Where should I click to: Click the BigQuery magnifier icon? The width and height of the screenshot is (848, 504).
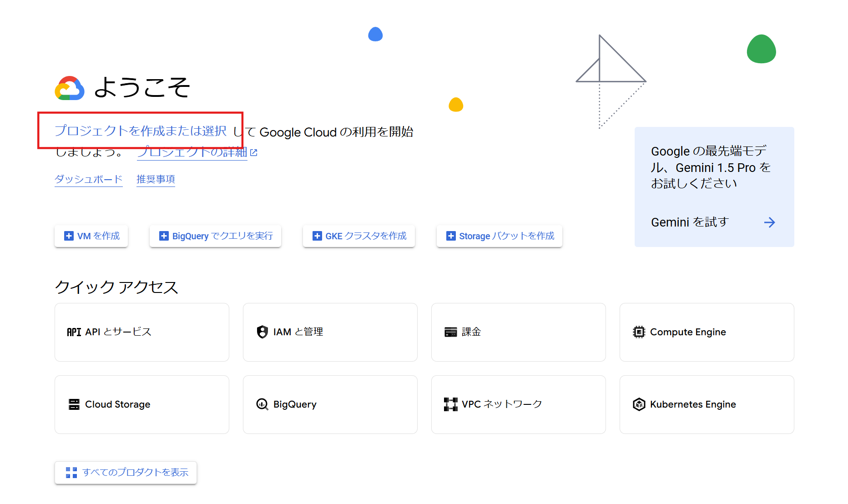pos(262,404)
